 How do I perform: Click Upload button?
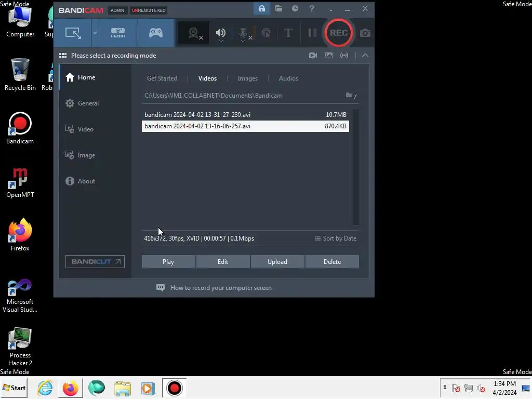coord(277,262)
